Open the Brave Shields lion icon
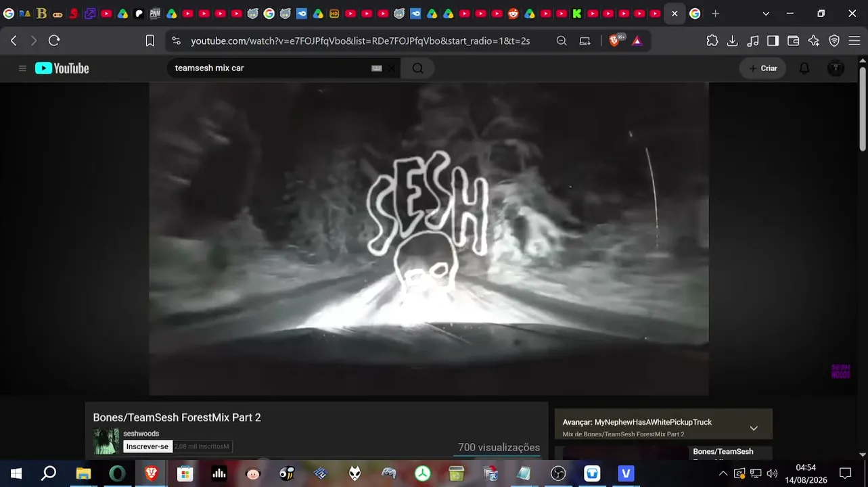868x487 pixels. tap(614, 41)
